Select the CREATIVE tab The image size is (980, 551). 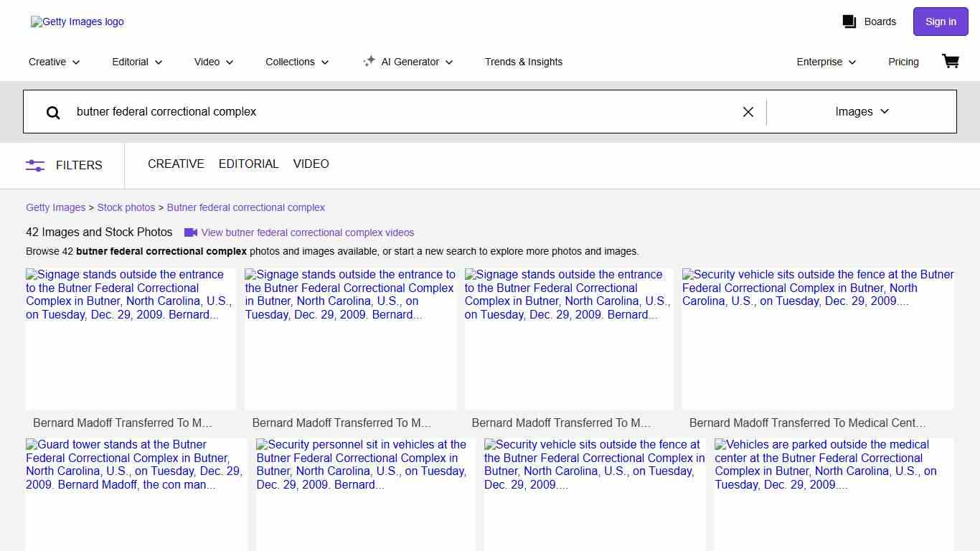pos(176,164)
